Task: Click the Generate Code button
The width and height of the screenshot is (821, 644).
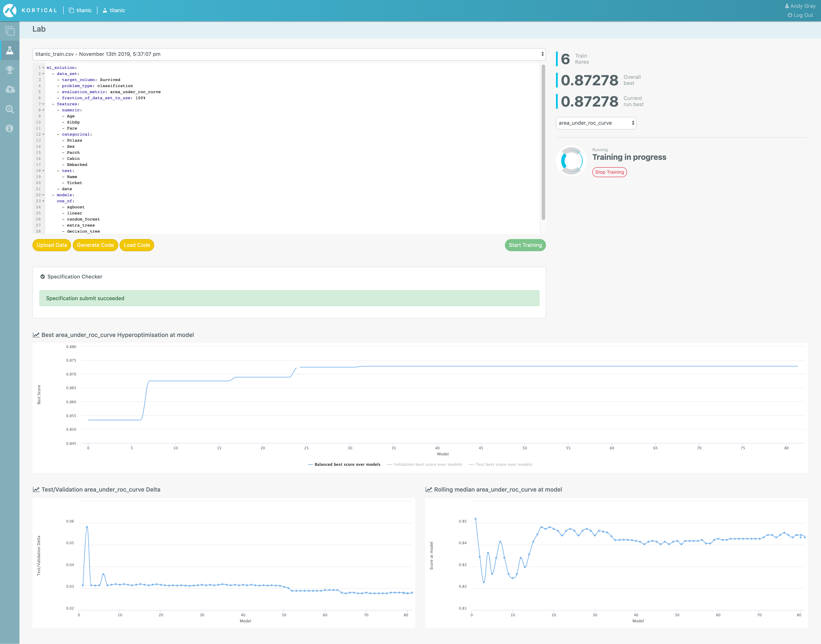Action: 95,245
